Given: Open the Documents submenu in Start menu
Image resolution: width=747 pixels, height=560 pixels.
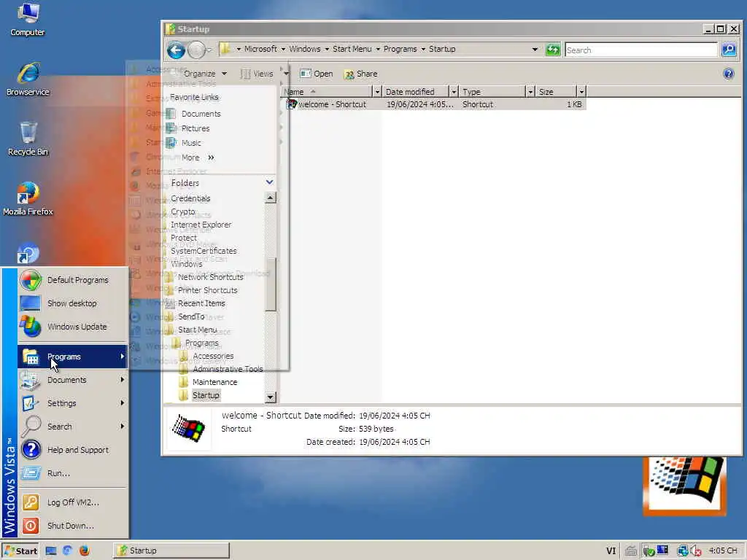Looking at the screenshot, I should click(x=73, y=380).
